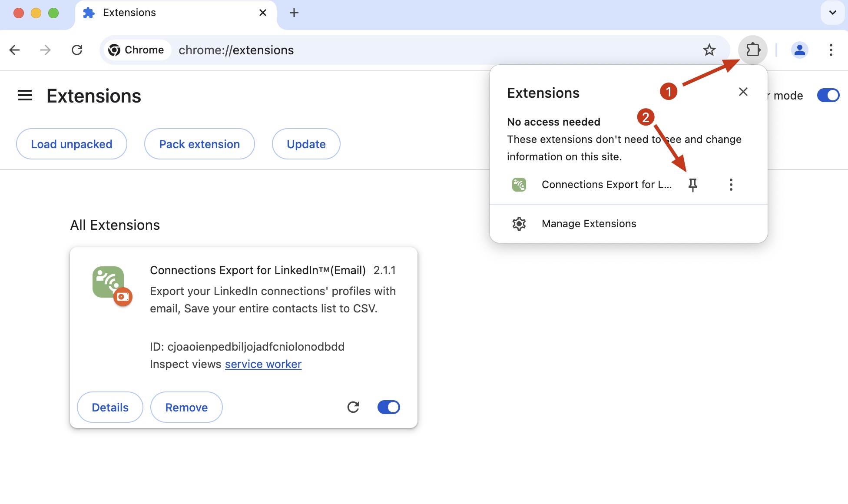The image size is (848, 504).
Task: Open the service worker inspect link
Action: (263, 364)
